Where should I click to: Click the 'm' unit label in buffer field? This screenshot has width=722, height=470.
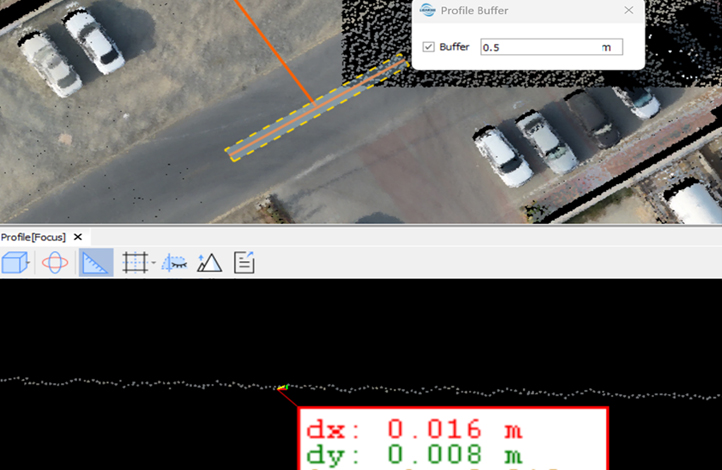pyautogui.click(x=606, y=47)
